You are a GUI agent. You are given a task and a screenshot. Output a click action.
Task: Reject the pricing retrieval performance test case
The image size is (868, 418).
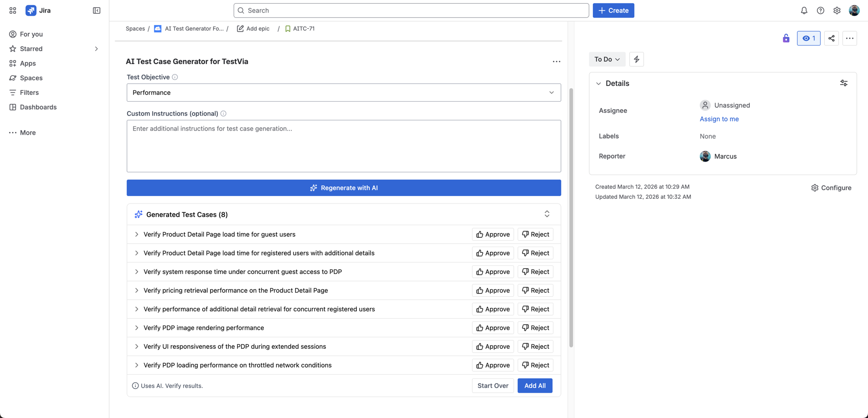[x=535, y=290]
